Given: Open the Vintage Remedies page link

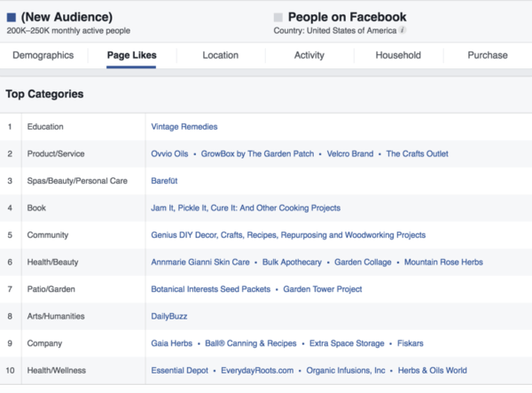Looking at the screenshot, I should click(184, 127).
